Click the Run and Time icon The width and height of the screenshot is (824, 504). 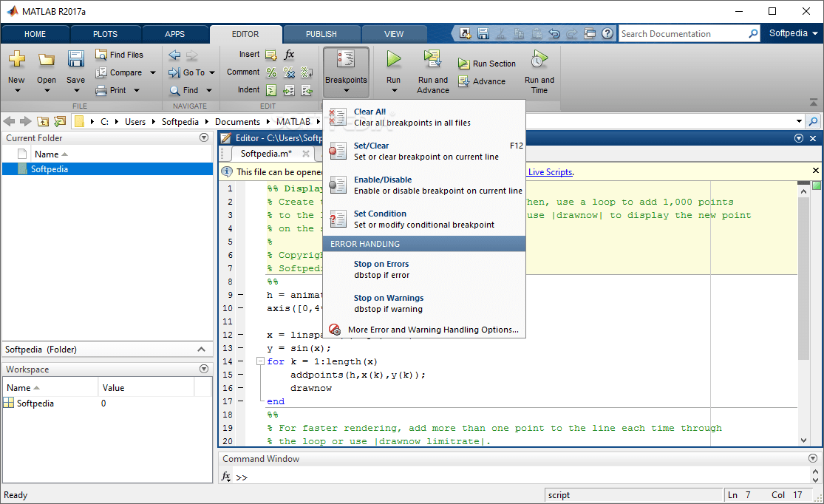[x=539, y=59]
